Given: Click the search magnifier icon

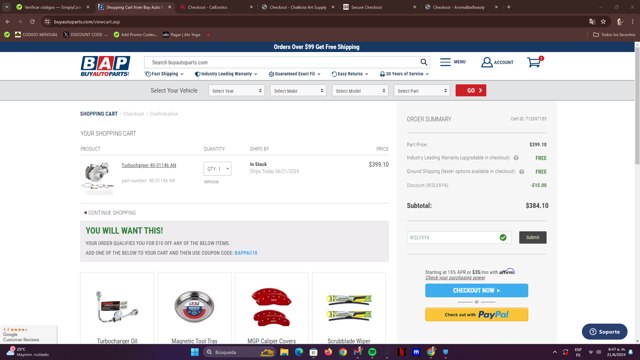Looking at the screenshot, I should coord(424,62).
